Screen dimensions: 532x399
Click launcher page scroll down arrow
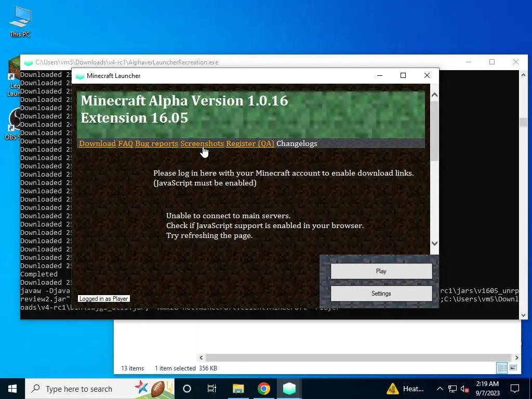[x=434, y=243]
